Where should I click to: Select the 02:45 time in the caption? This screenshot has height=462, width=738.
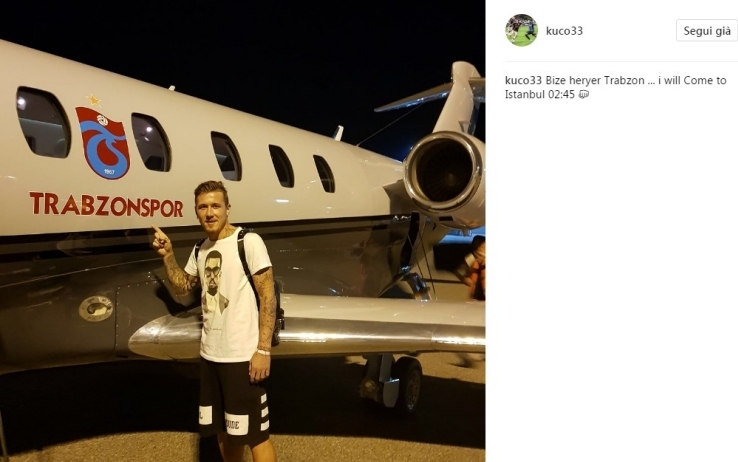pyautogui.click(x=561, y=95)
